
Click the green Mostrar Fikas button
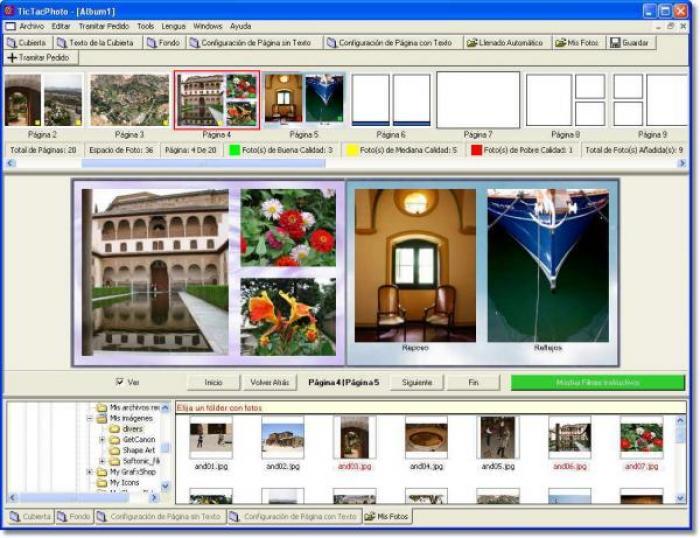598,383
